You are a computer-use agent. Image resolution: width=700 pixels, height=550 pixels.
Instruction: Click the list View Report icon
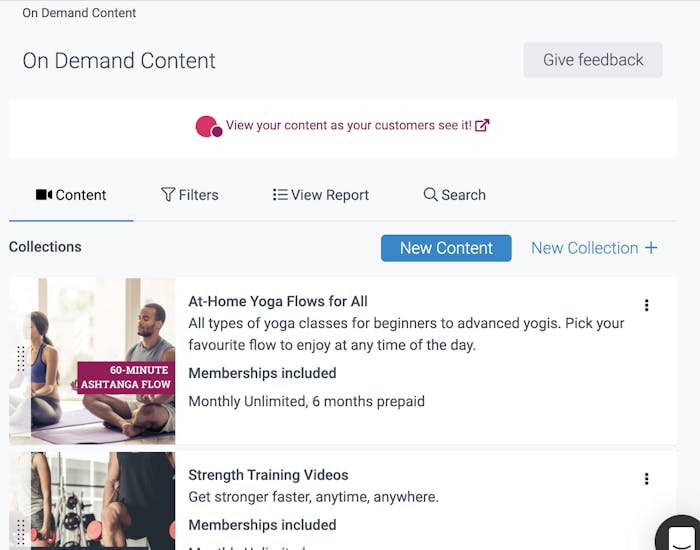coord(280,195)
